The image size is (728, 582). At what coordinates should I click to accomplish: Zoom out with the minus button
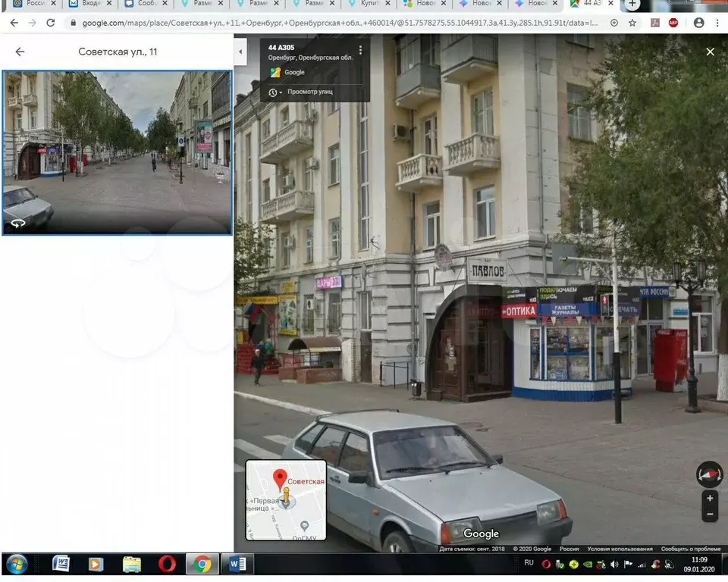point(710,514)
